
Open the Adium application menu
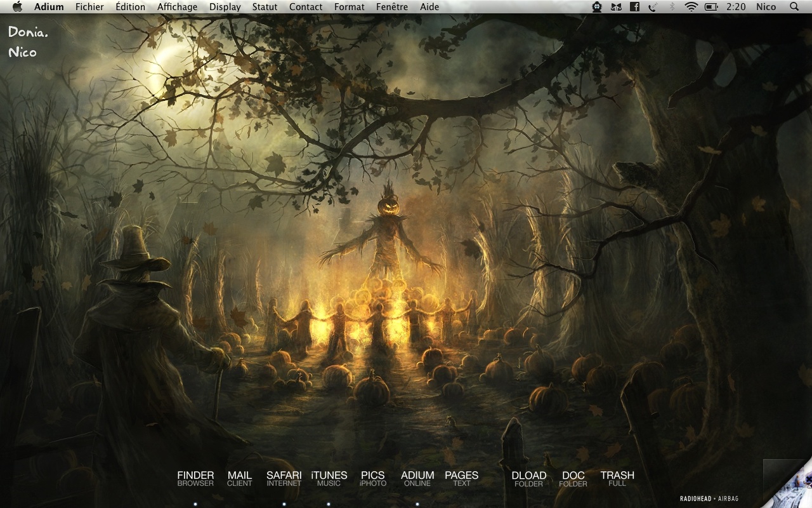tap(49, 7)
